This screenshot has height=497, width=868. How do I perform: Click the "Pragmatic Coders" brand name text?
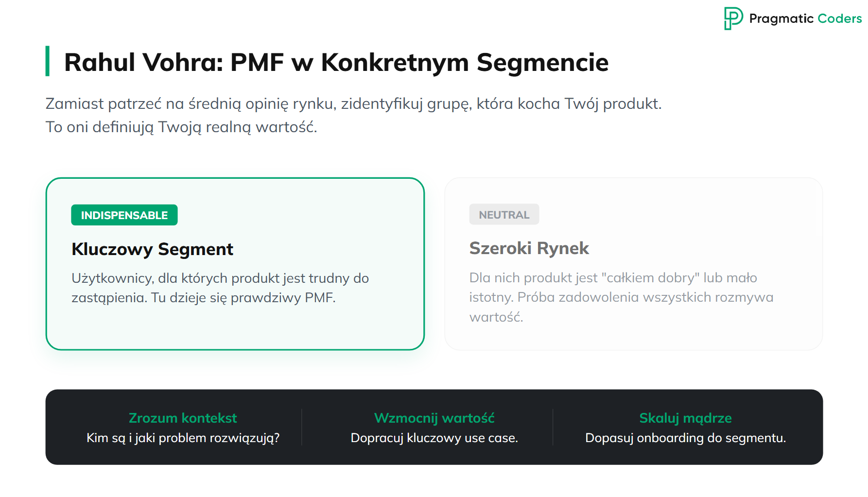(x=805, y=18)
